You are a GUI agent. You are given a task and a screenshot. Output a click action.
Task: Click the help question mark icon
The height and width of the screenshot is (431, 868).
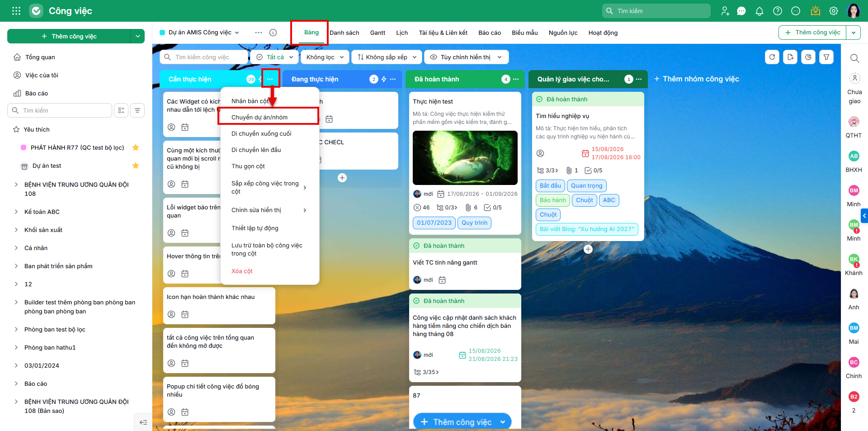[778, 11]
